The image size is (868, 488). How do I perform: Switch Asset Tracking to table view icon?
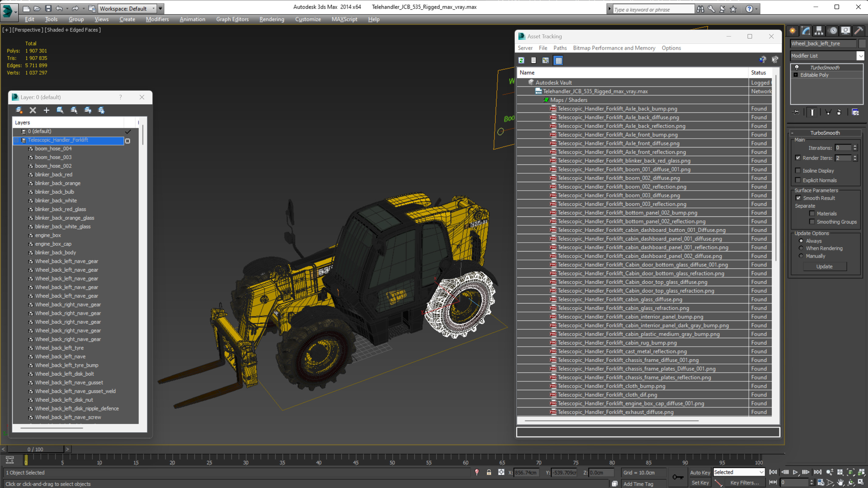pyautogui.click(x=558, y=60)
